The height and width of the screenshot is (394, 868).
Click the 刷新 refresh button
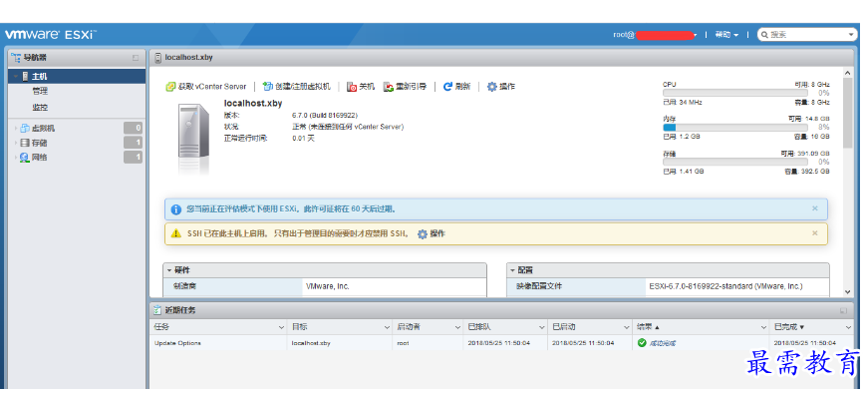click(x=456, y=87)
